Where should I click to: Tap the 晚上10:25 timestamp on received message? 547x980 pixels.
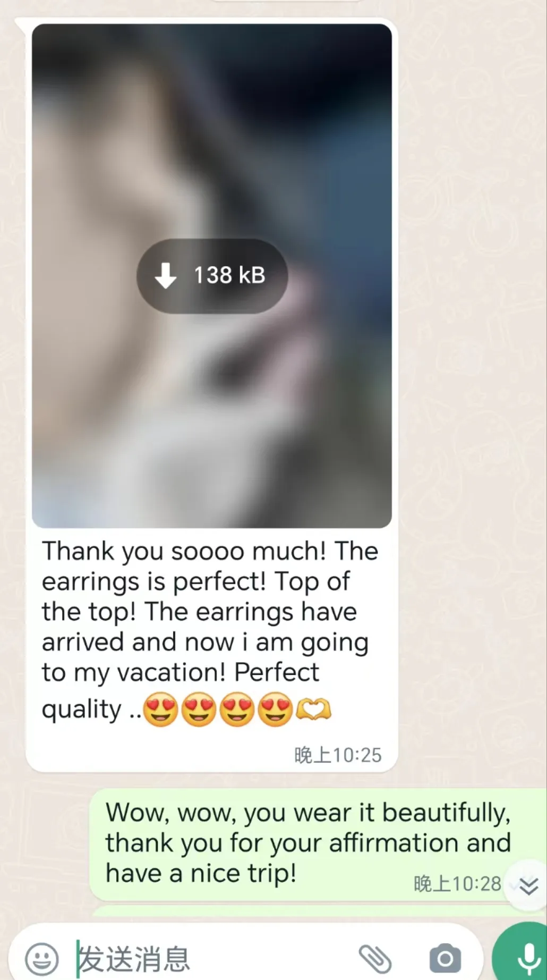(338, 755)
